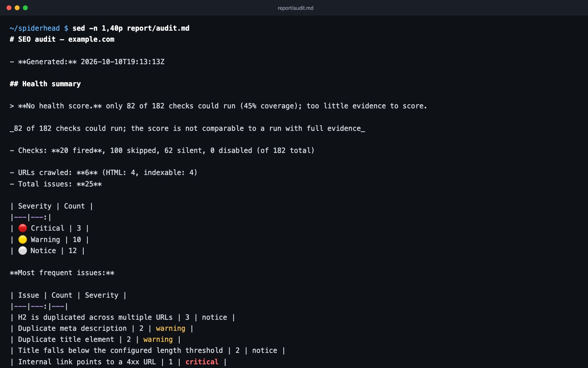Click the red "critical" severity text
The image size is (588, 368).
point(202,362)
